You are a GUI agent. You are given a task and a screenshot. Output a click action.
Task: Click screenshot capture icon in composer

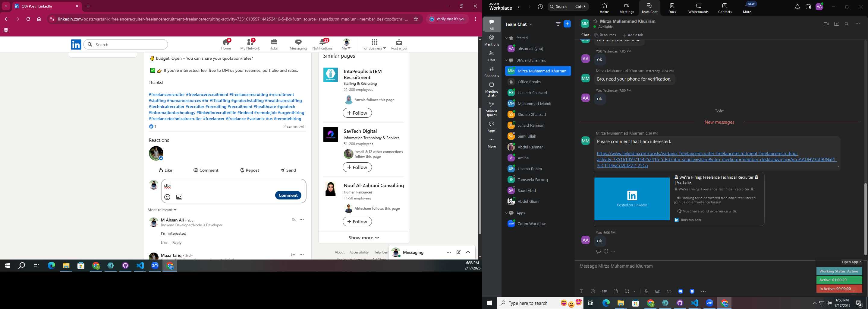627,291
